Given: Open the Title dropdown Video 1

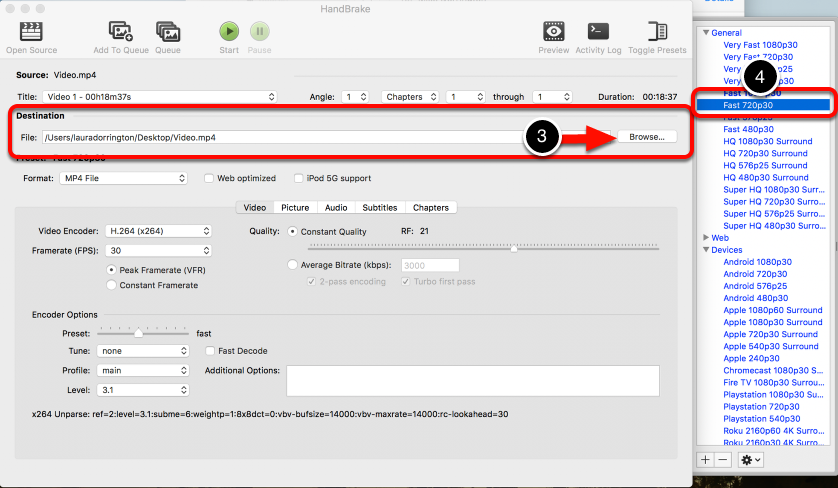Looking at the screenshot, I should tap(160, 97).
